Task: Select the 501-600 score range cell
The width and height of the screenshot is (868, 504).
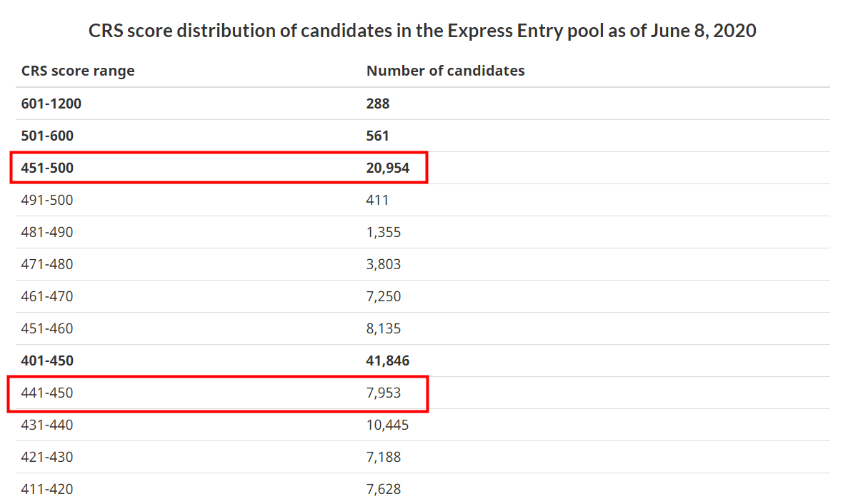Action: point(47,136)
